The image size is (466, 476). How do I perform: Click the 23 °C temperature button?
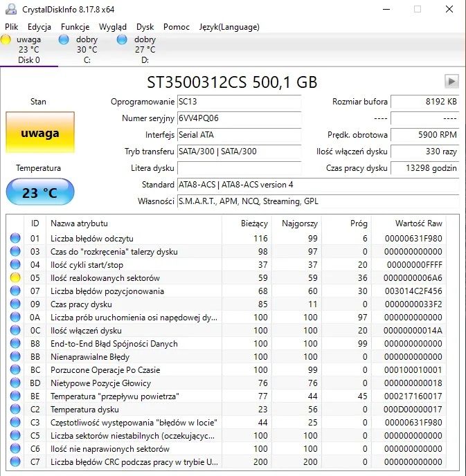click(40, 192)
